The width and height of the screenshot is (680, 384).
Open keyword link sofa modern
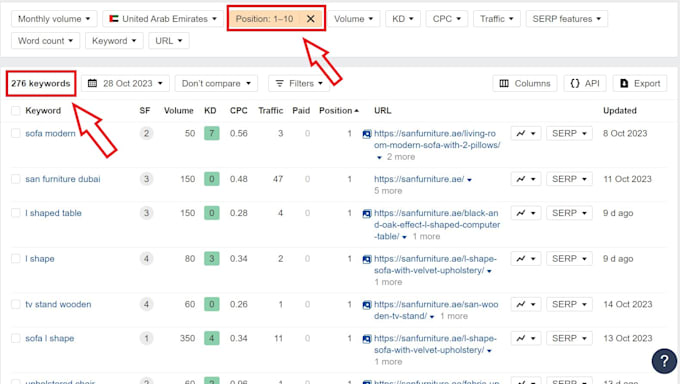(x=50, y=133)
